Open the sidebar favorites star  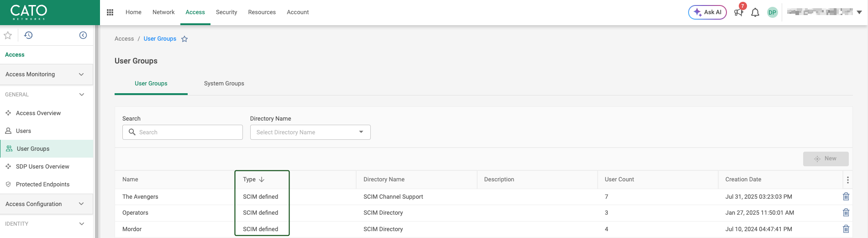point(8,35)
